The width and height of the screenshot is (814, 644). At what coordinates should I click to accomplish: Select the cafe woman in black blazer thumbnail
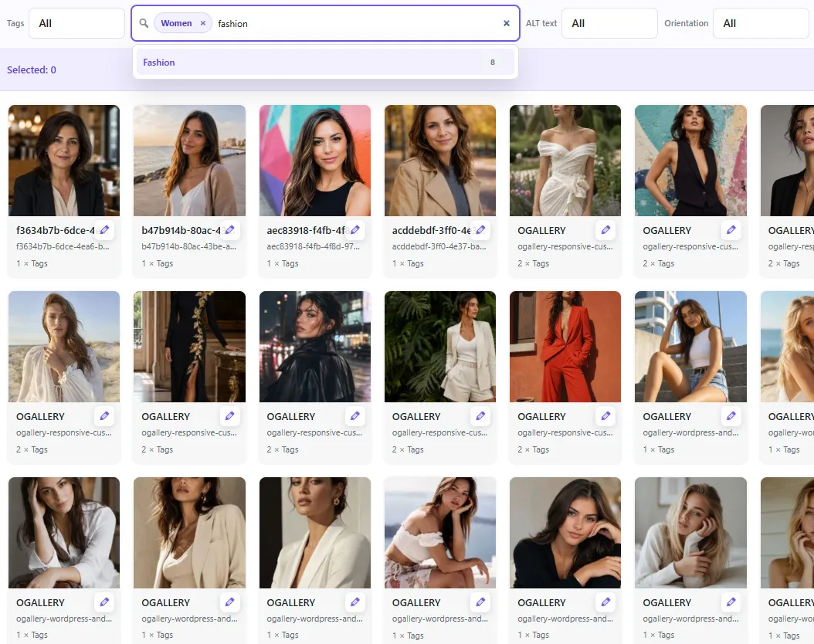point(64,161)
